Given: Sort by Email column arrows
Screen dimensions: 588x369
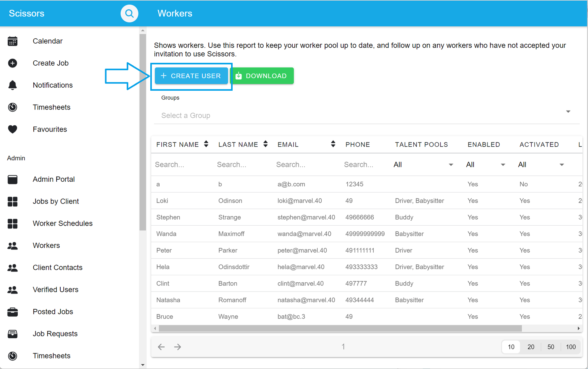Looking at the screenshot, I should click(x=333, y=144).
